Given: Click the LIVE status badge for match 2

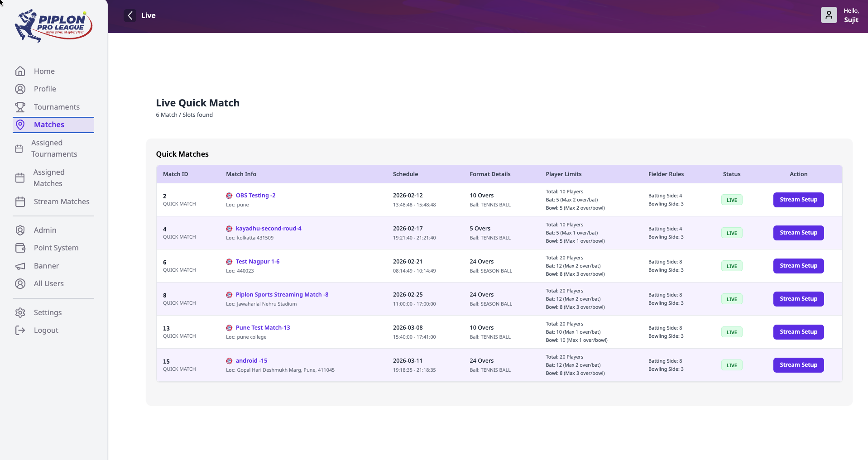Looking at the screenshot, I should tap(732, 200).
